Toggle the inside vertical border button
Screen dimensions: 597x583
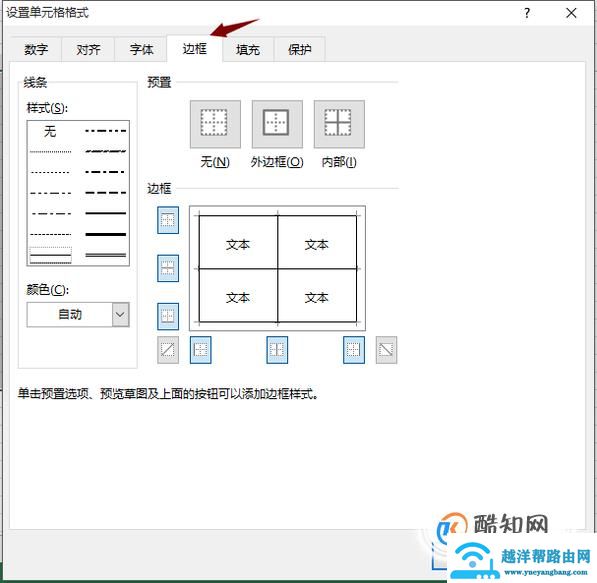(x=277, y=350)
